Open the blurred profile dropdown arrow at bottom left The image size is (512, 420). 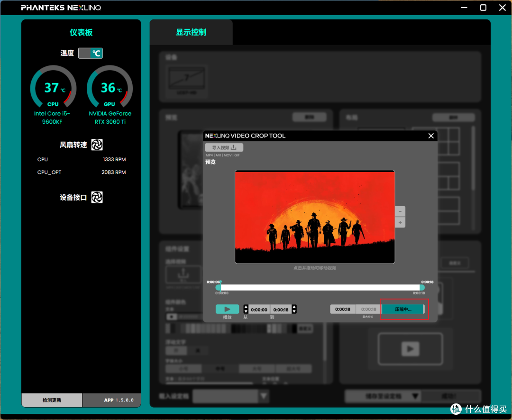[264, 396]
